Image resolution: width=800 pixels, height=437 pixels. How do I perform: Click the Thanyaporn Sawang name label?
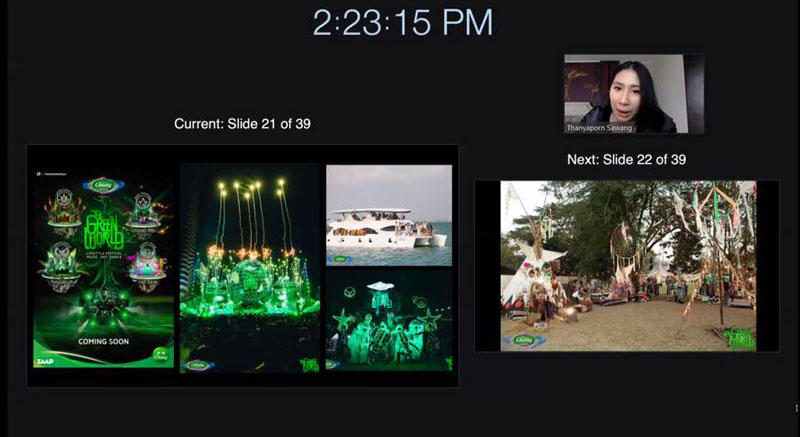(599, 128)
